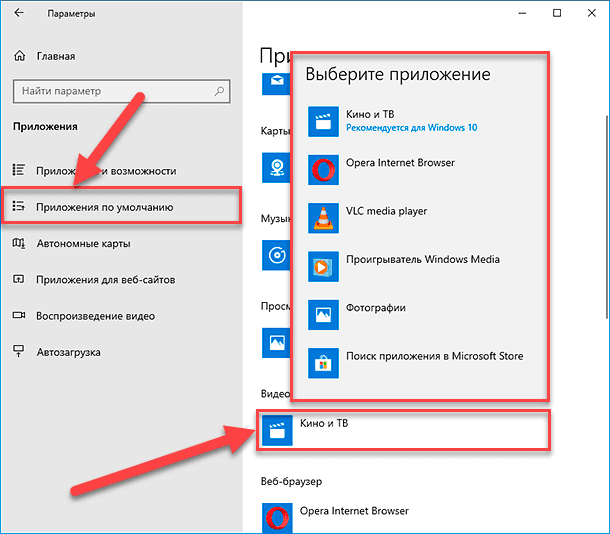
Task: Click the Автономные карты map icon
Action: 19,243
